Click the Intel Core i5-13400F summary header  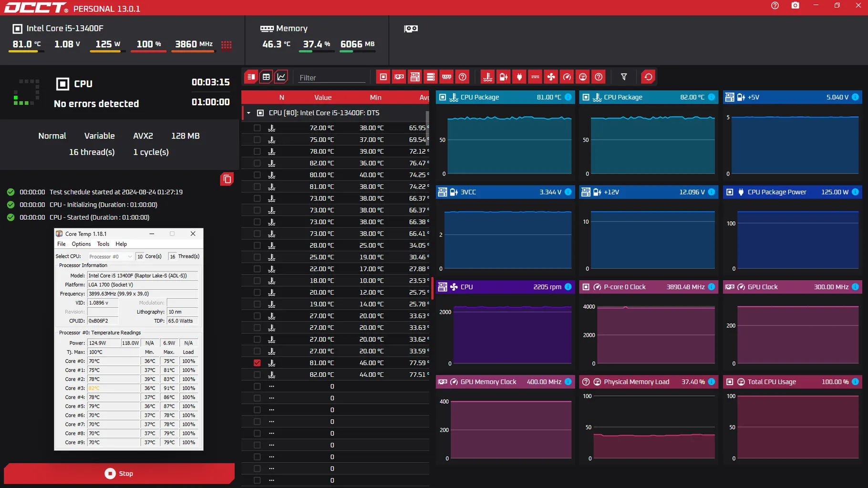(58, 29)
